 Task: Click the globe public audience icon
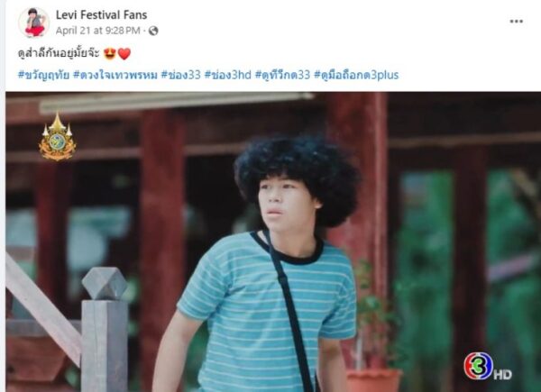[x=153, y=31]
